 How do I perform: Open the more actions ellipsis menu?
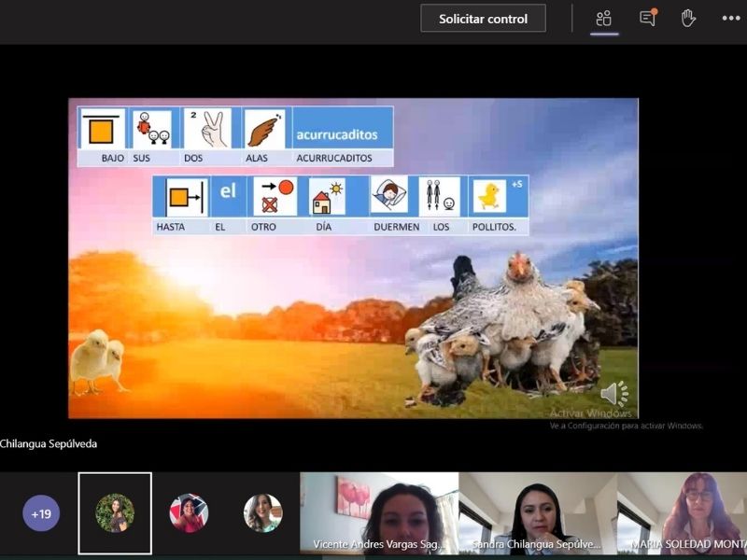tap(730, 19)
